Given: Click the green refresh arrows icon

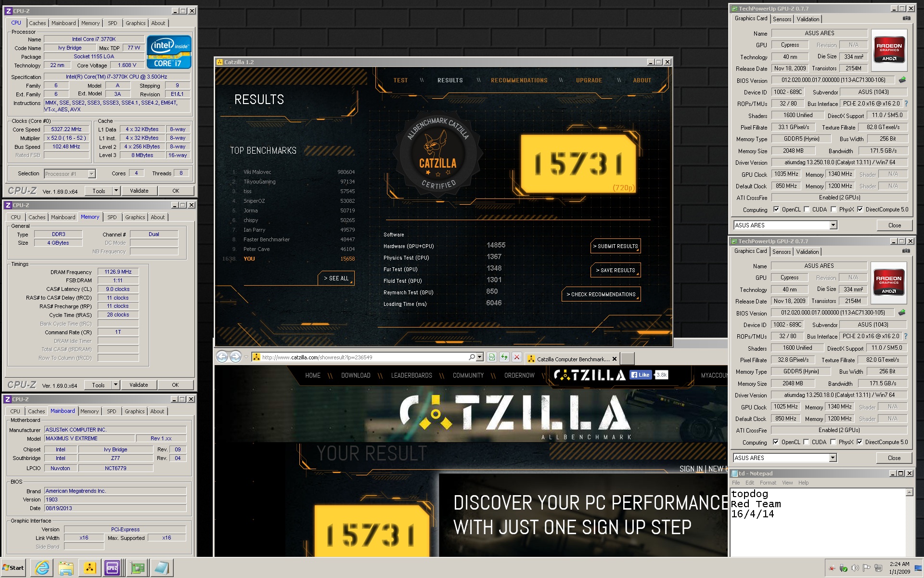Looking at the screenshot, I should click(x=504, y=357).
